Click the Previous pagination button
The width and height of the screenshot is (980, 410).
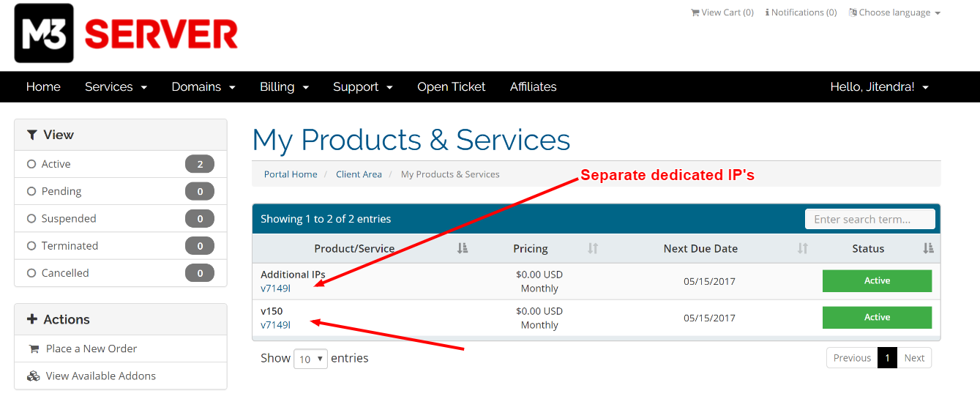pos(852,358)
